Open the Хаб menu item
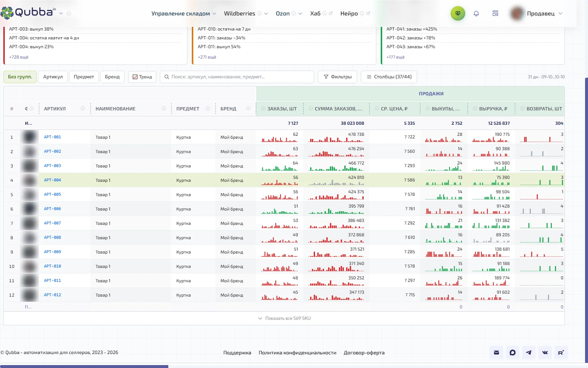588x368 pixels. click(315, 14)
